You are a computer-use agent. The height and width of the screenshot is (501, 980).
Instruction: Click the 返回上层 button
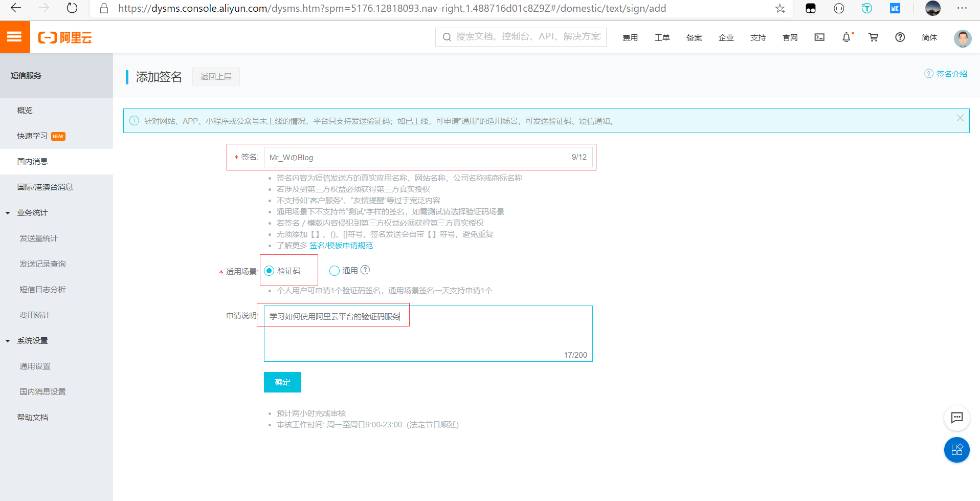coord(216,76)
